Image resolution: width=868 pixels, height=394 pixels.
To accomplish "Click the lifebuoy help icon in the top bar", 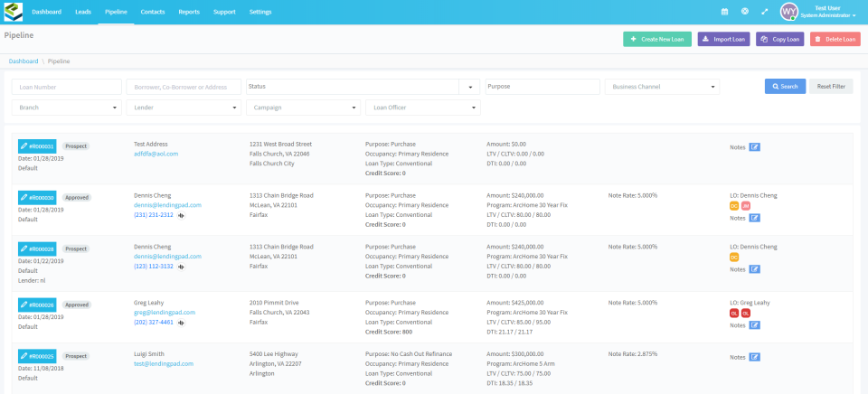I will 745,12.
